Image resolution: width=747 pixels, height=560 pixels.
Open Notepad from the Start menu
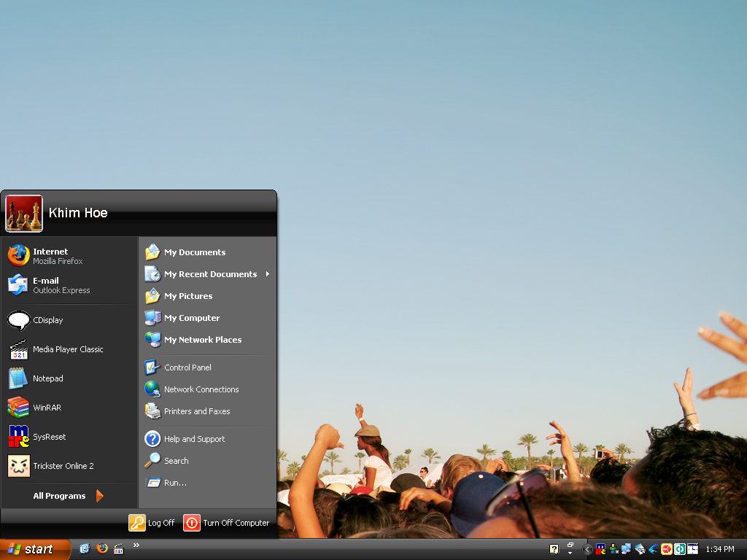(69, 378)
